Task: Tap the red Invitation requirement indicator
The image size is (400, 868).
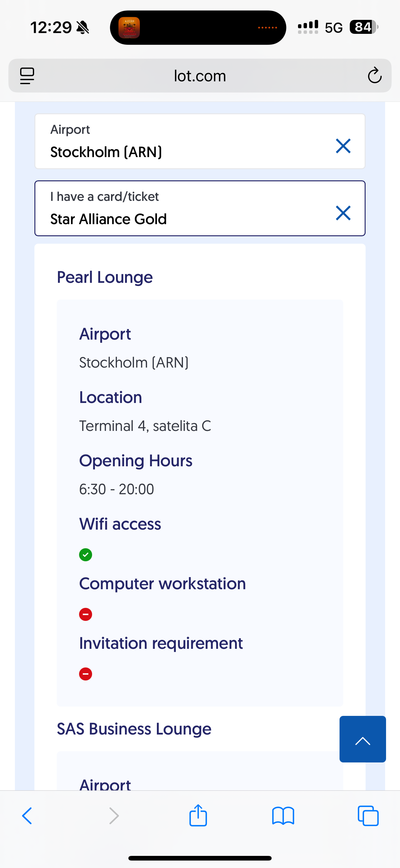Action: pos(86,674)
